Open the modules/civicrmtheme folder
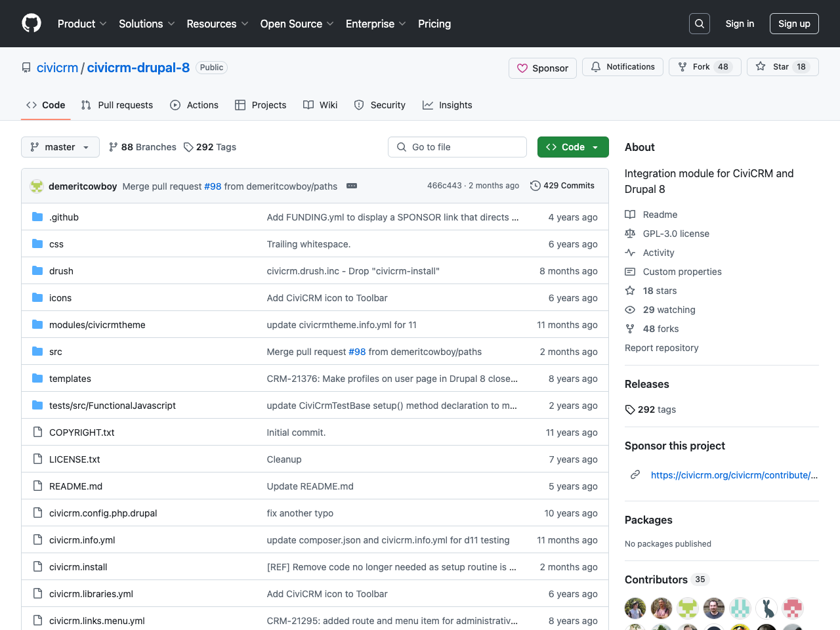Screen dimensions: 840x630 coord(97,325)
